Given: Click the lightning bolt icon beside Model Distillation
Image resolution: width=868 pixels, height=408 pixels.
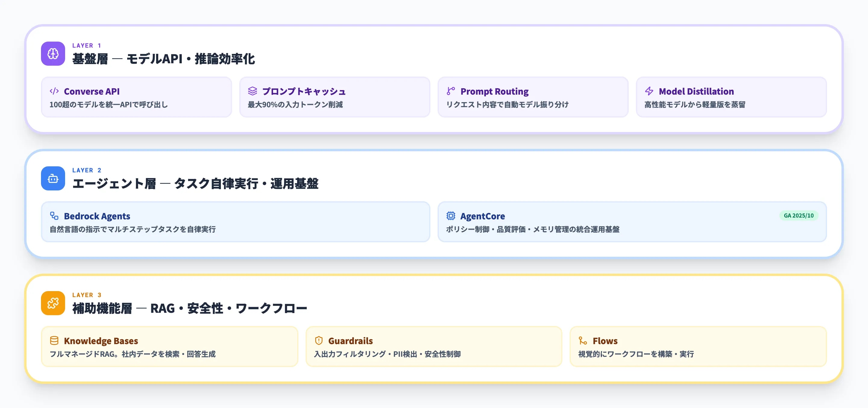Looking at the screenshot, I should [x=649, y=91].
